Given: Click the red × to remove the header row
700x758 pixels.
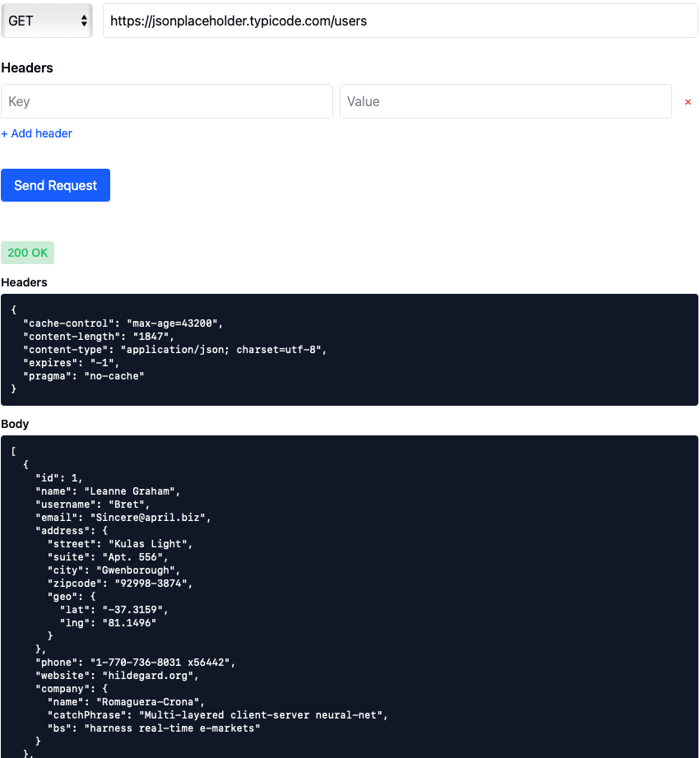Looking at the screenshot, I should (x=688, y=101).
